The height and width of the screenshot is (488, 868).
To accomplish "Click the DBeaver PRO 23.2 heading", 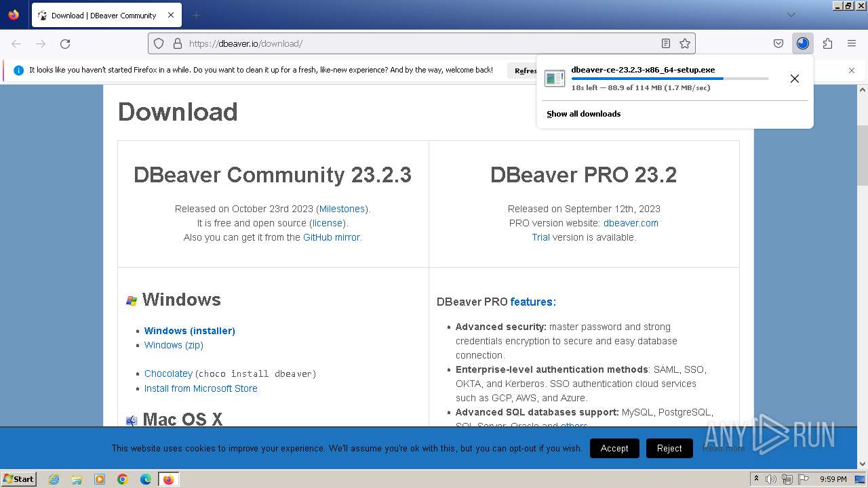I will [583, 175].
